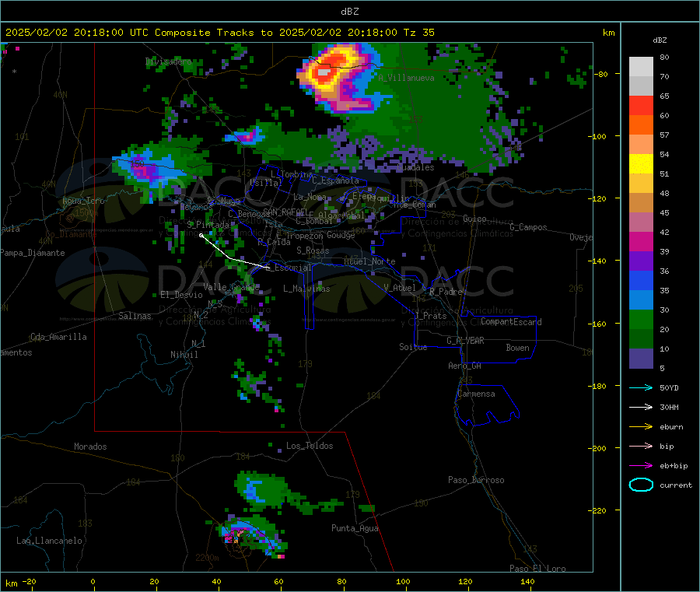Click the Paso_El_Loro label

tap(537, 569)
